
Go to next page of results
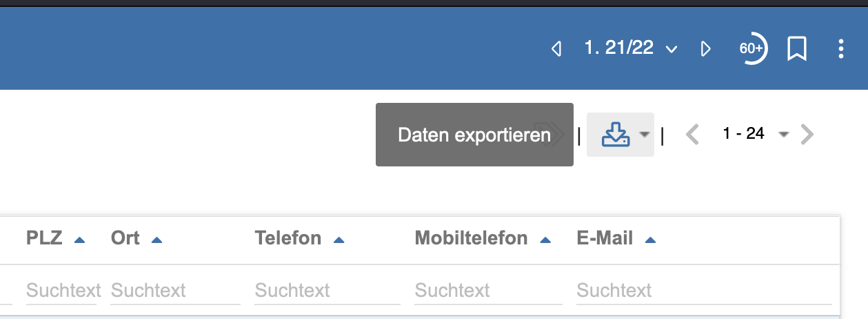(807, 135)
